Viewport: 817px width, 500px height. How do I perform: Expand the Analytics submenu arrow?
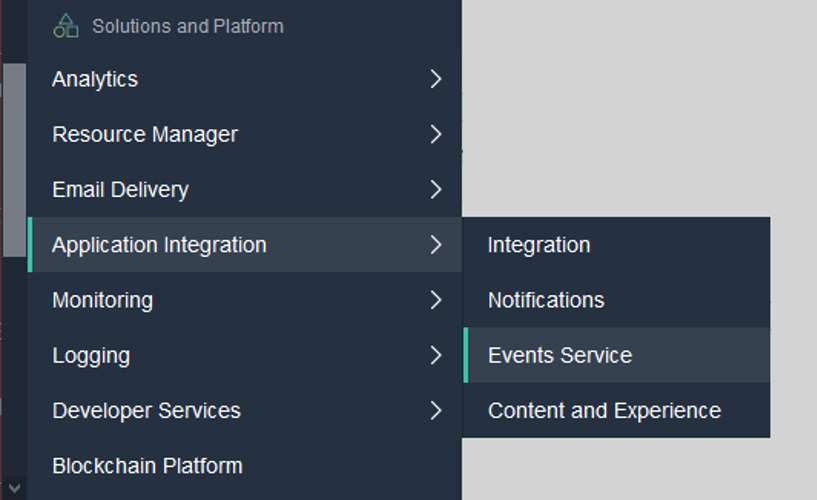pyautogui.click(x=435, y=79)
